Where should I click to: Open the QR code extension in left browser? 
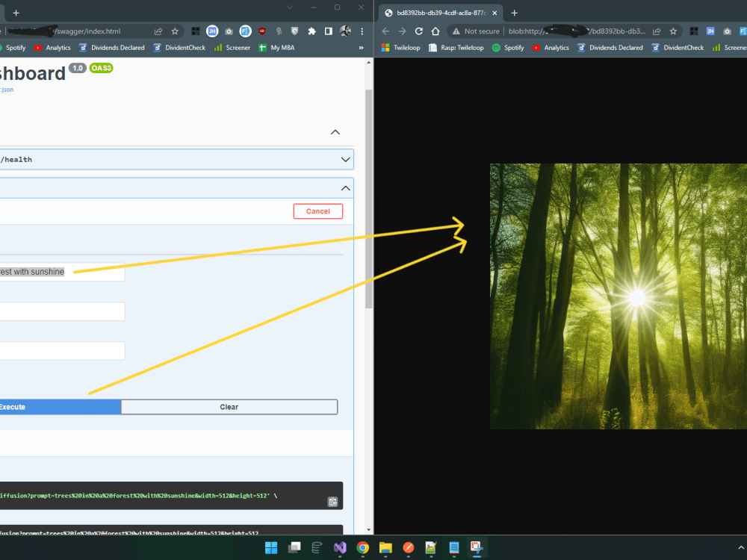coord(195,31)
